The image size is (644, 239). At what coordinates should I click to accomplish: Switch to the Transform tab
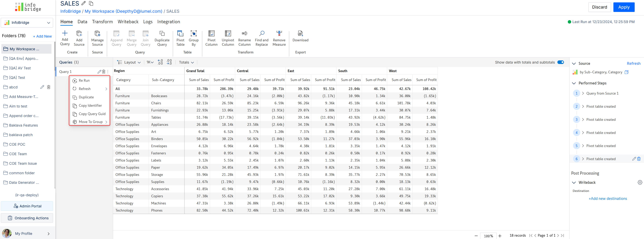pyautogui.click(x=102, y=22)
